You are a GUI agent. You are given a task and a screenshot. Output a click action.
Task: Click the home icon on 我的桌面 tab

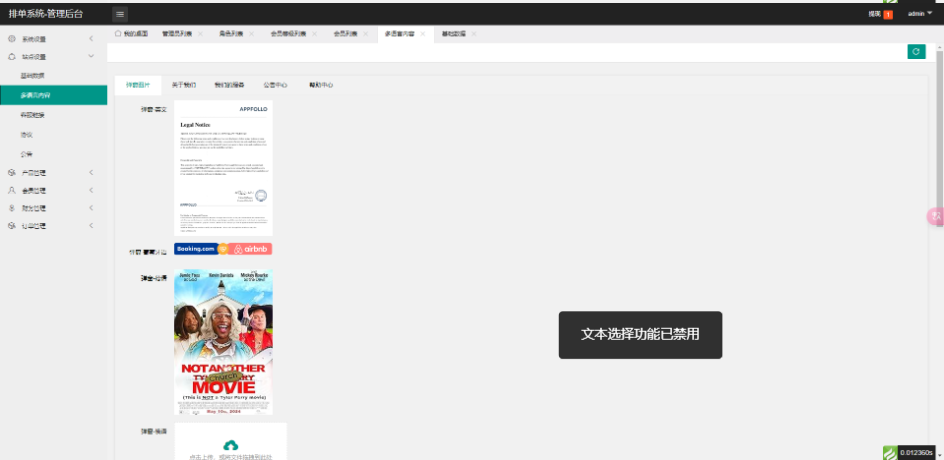click(x=118, y=34)
